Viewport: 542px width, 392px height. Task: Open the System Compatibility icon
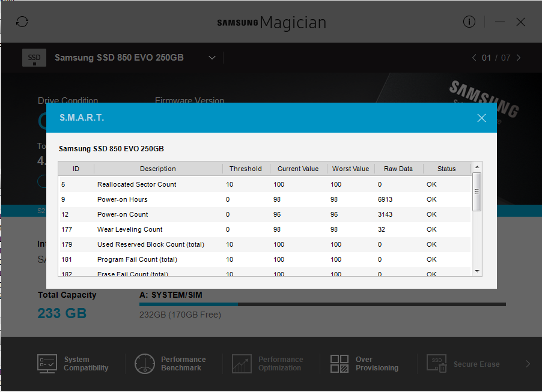tap(47, 364)
